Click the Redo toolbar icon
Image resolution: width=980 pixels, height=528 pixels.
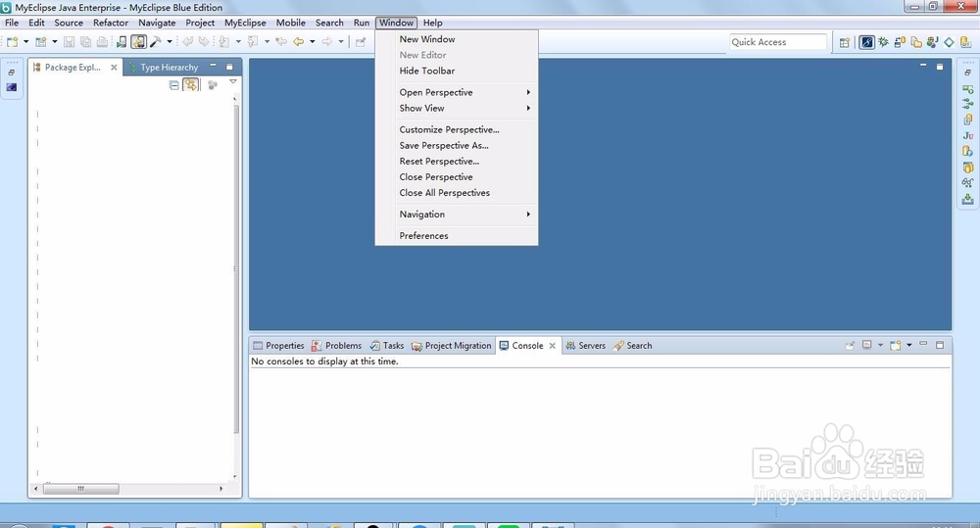click(x=204, y=42)
